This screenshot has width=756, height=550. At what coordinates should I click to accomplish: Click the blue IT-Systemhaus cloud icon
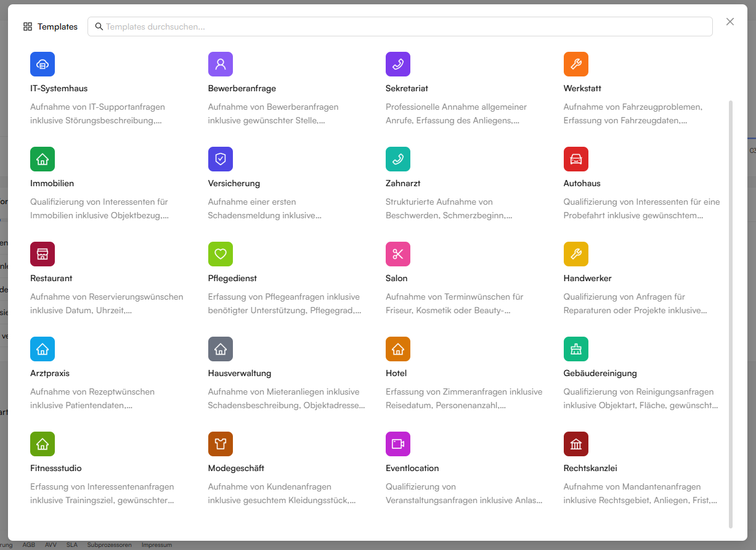43,64
